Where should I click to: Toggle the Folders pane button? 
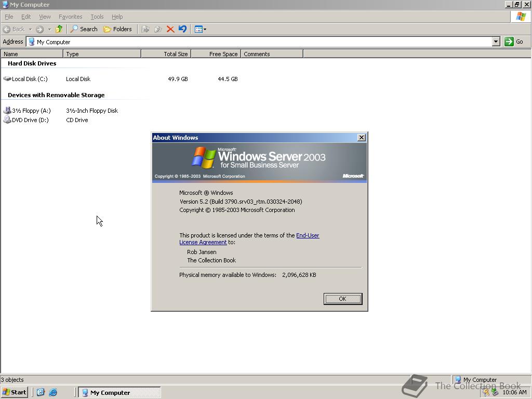tap(117, 29)
